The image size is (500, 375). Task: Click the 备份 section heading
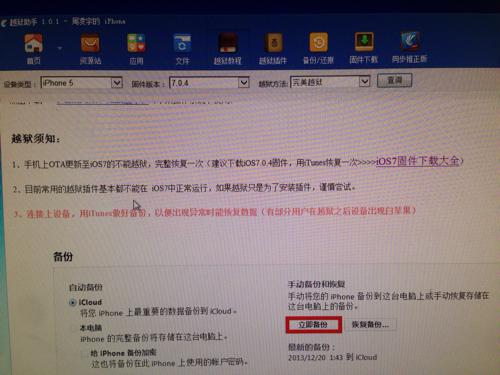[x=63, y=257]
